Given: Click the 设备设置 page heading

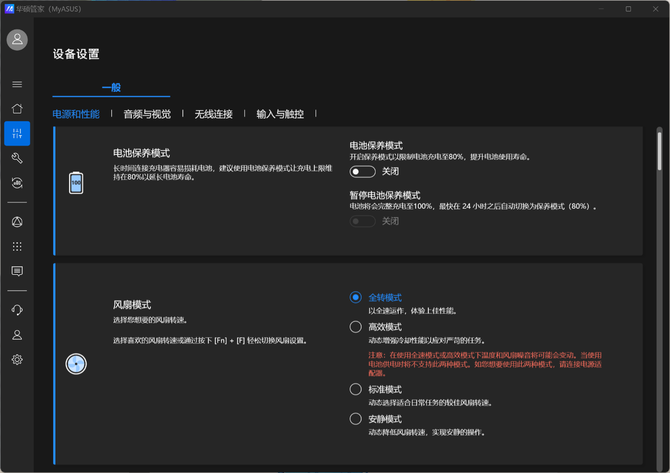Looking at the screenshot, I should coord(76,54).
